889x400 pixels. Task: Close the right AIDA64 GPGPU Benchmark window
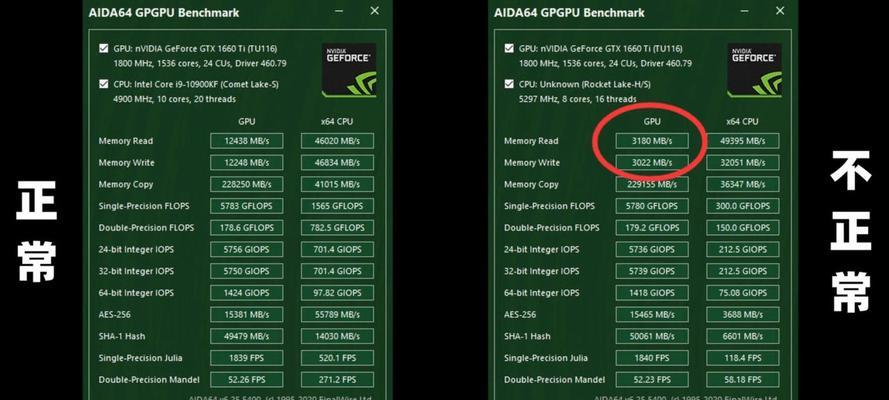coord(780,11)
